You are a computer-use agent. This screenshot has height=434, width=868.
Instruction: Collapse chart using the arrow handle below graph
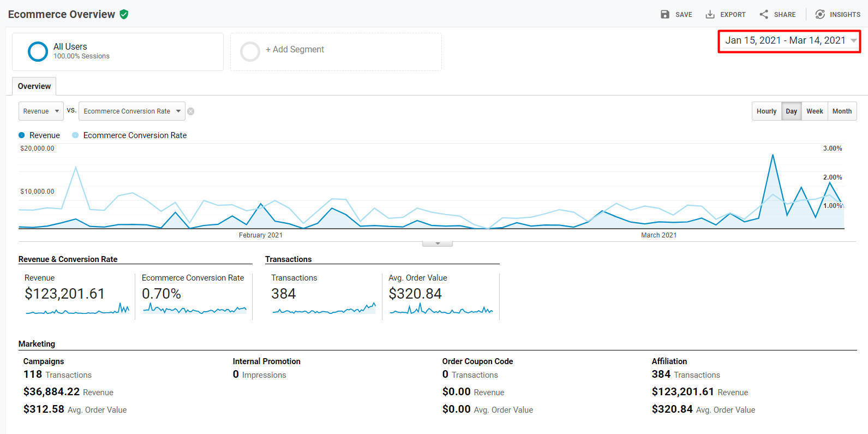(x=437, y=243)
